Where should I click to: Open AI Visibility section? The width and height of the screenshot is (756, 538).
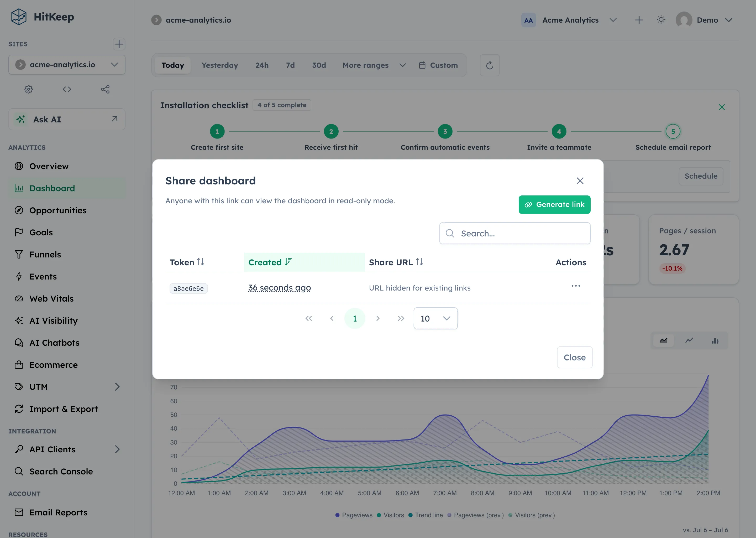click(x=67, y=321)
